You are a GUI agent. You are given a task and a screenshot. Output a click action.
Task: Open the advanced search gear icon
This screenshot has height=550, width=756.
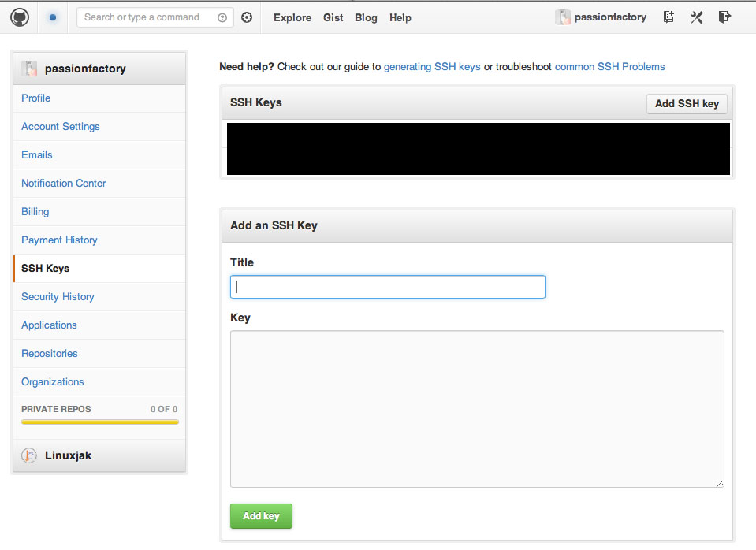(247, 18)
